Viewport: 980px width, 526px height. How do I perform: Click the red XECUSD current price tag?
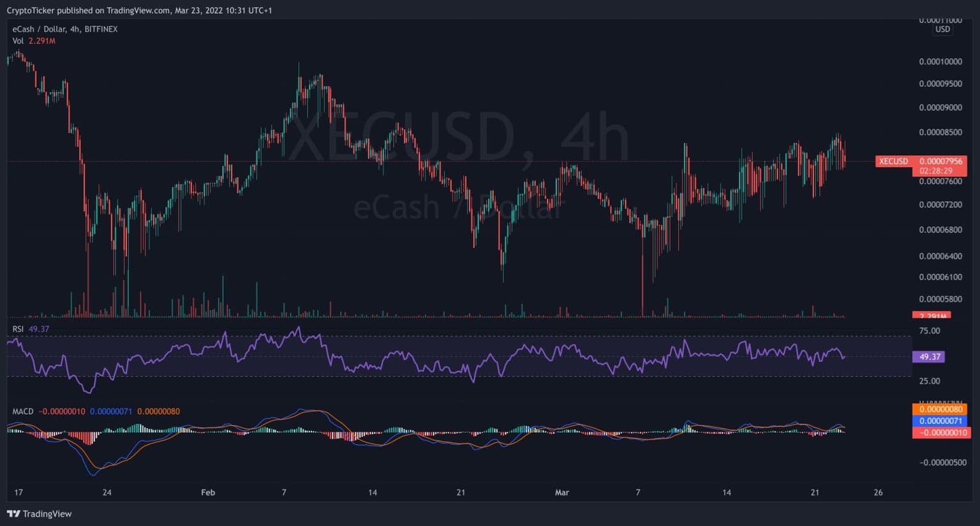click(x=893, y=162)
